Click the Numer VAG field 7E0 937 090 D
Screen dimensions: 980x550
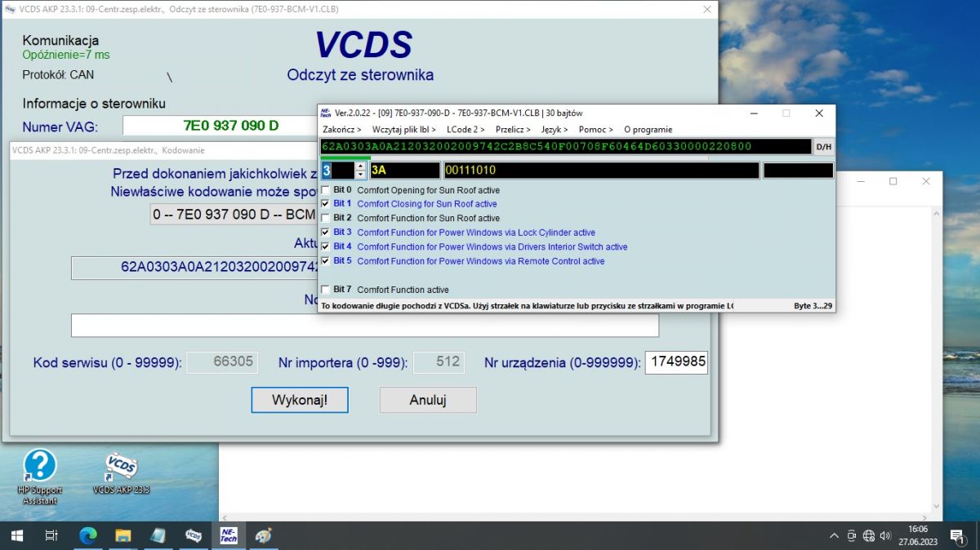220,126
